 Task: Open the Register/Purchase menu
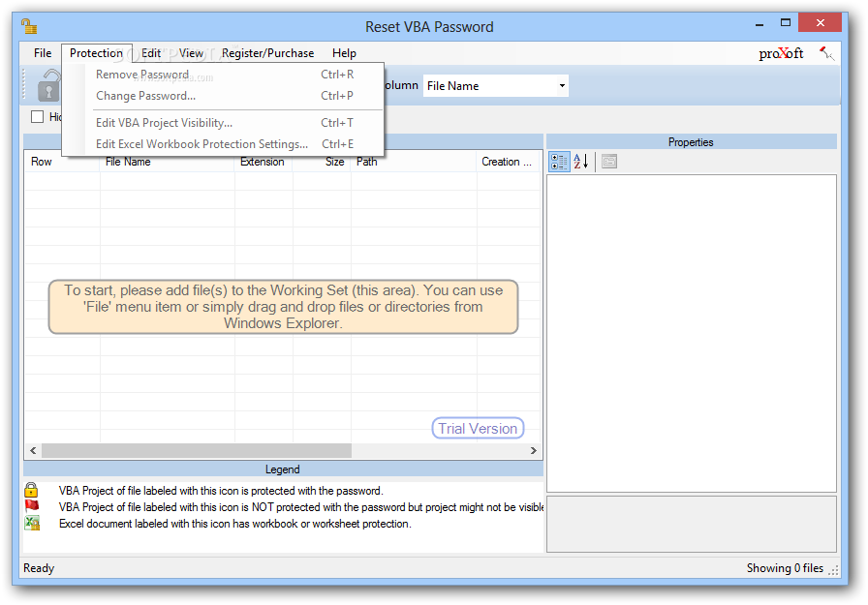pos(268,53)
